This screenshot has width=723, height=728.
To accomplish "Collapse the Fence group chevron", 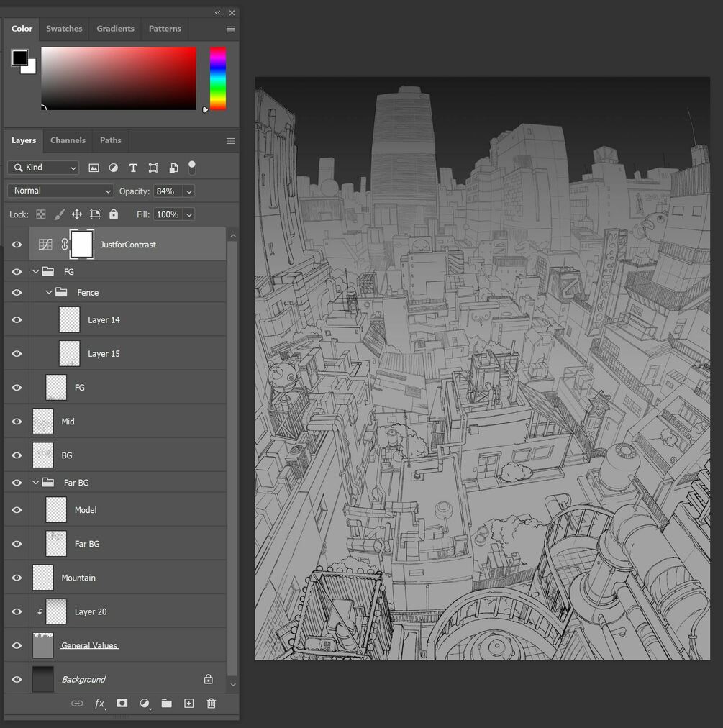I will (x=49, y=292).
